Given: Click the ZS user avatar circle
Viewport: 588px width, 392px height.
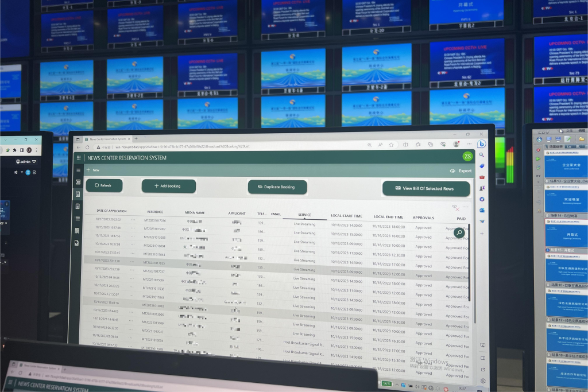Looking at the screenshot, I should click(x=467, y=156).
